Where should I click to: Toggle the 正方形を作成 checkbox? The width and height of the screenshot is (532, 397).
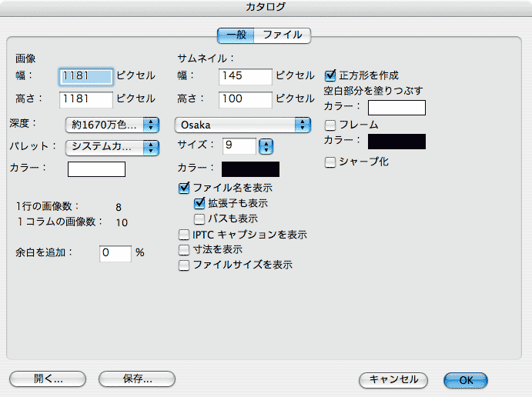[x=330, y=75]
